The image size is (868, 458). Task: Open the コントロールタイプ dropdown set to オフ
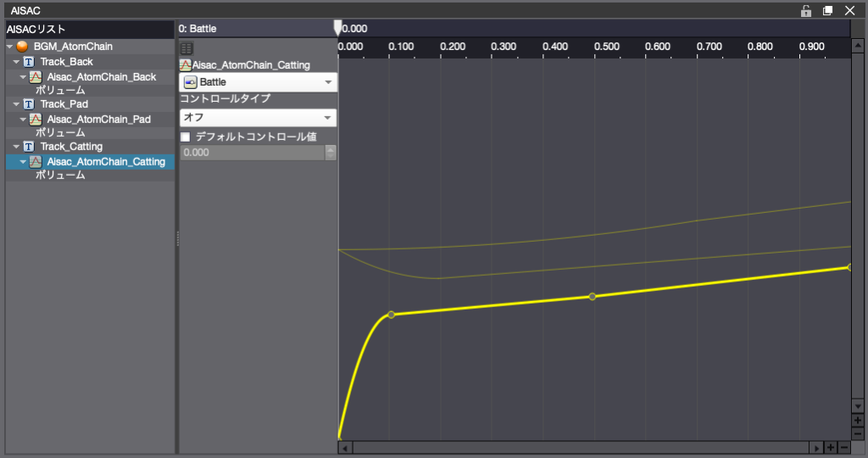pyautogui.click(x=258, y=118)
